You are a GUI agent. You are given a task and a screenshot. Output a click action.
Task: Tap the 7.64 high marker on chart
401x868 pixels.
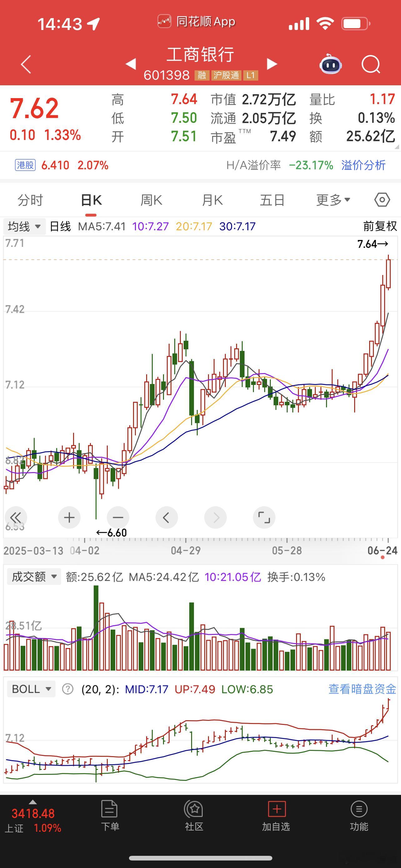[373, 244]
